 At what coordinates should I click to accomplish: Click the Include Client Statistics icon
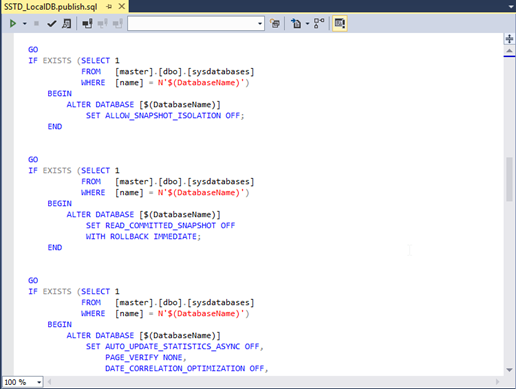[319, 24]
